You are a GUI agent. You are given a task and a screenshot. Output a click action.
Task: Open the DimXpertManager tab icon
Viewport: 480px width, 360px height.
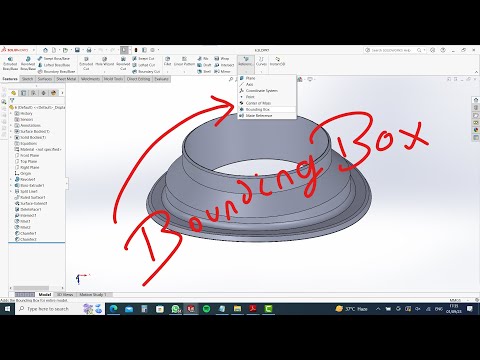point(43,93)
